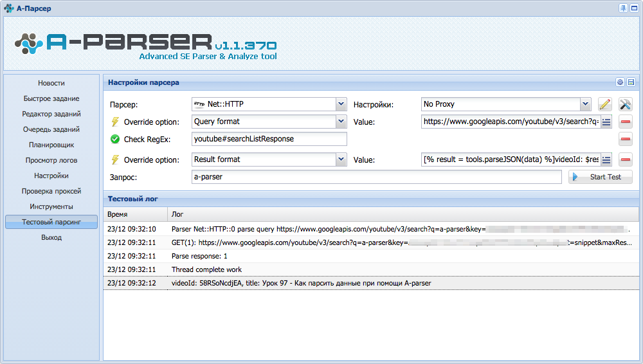Open the Парсер Net::HTTP dropdown
The height and width of the screenshot is (364, 643).
click(341, 104)
